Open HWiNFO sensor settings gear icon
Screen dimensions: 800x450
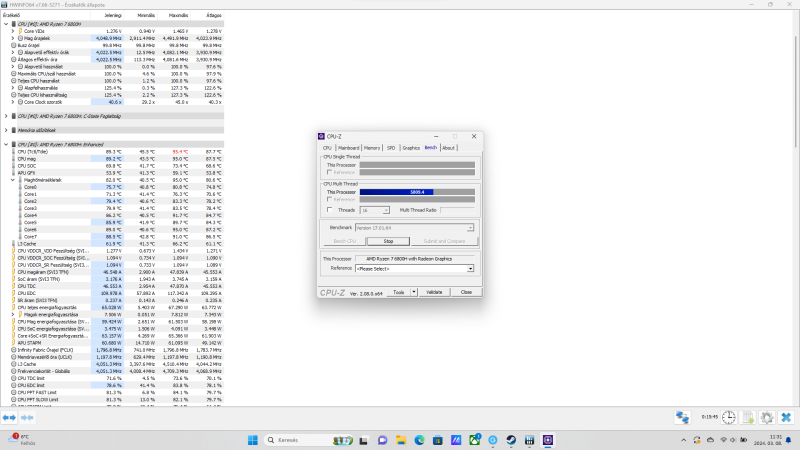pyautogui.click(x=767, y=417)
